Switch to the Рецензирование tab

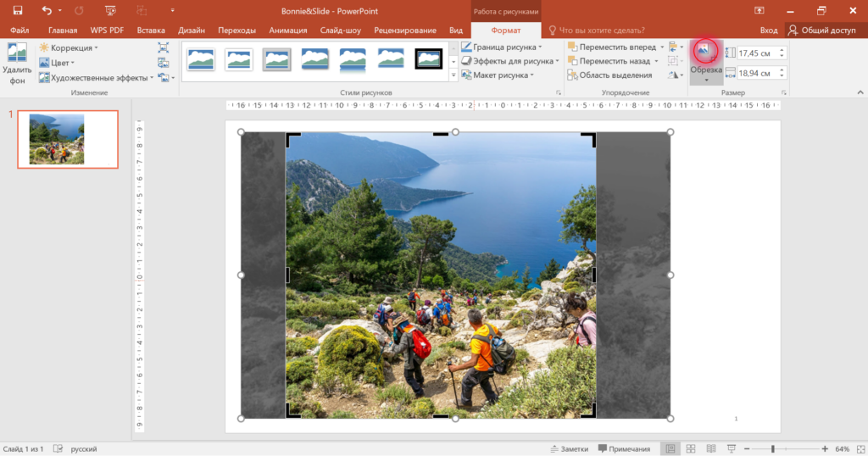tap(405, 31)
